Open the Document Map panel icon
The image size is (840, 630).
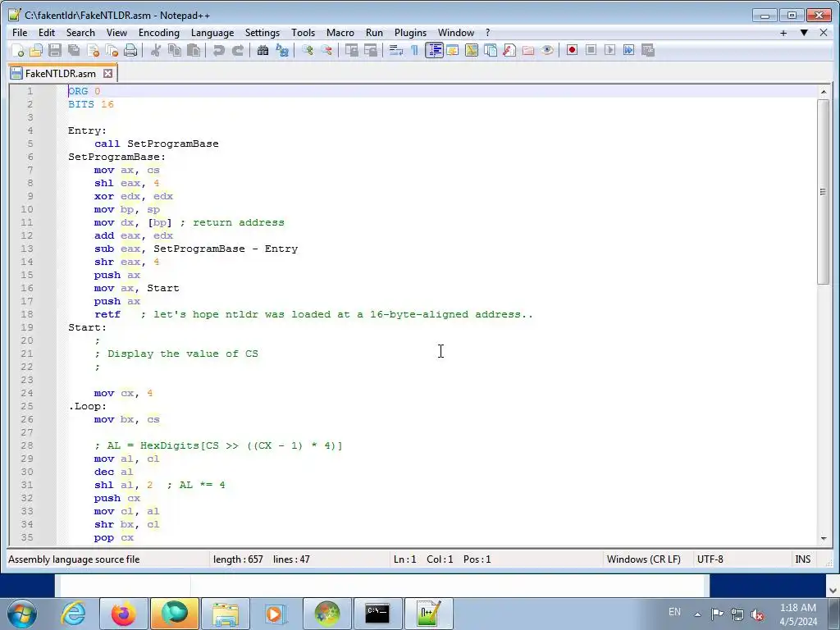(x=472, y=50)
